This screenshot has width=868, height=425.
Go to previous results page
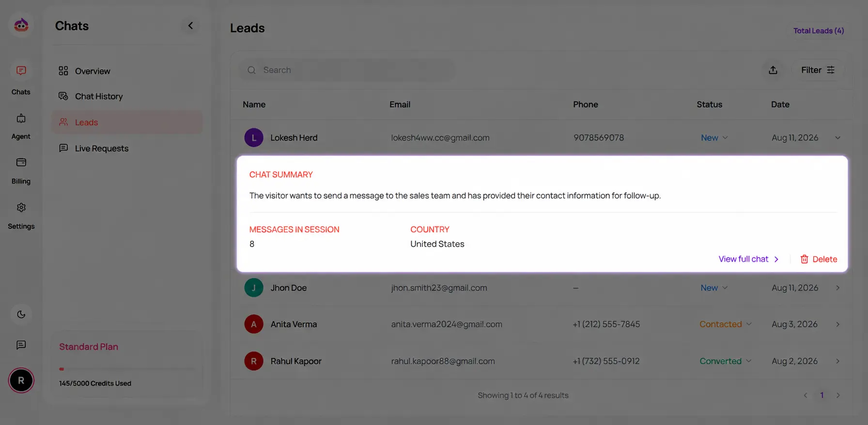[806, 395]
